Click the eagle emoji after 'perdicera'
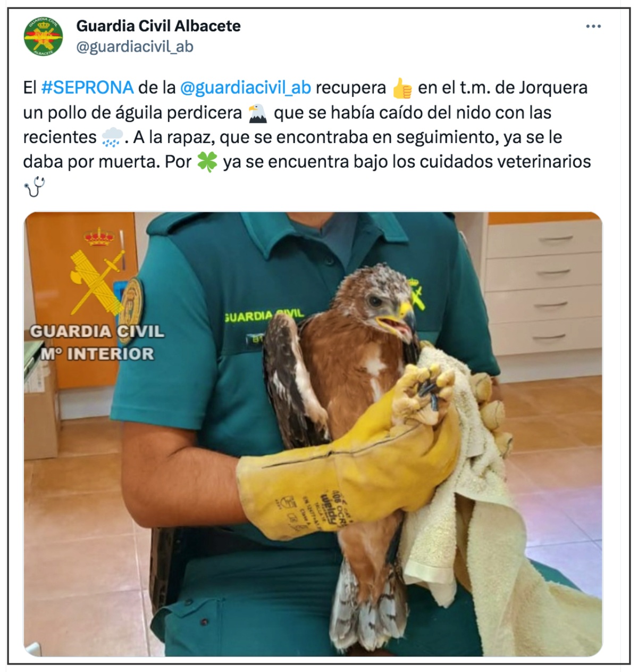The width and height of the screenshot is (638, 672). [258, 113]
